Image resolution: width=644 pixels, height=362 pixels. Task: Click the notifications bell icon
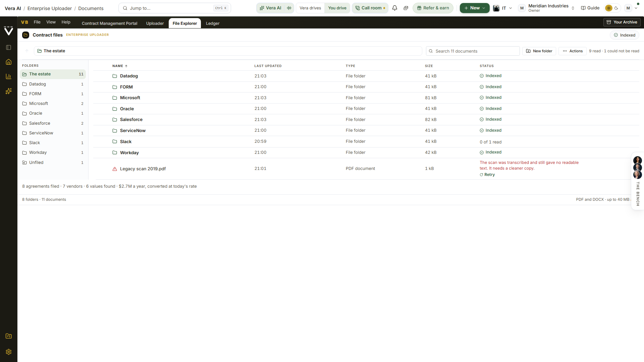pyautogui.click(x=395, y=8)
